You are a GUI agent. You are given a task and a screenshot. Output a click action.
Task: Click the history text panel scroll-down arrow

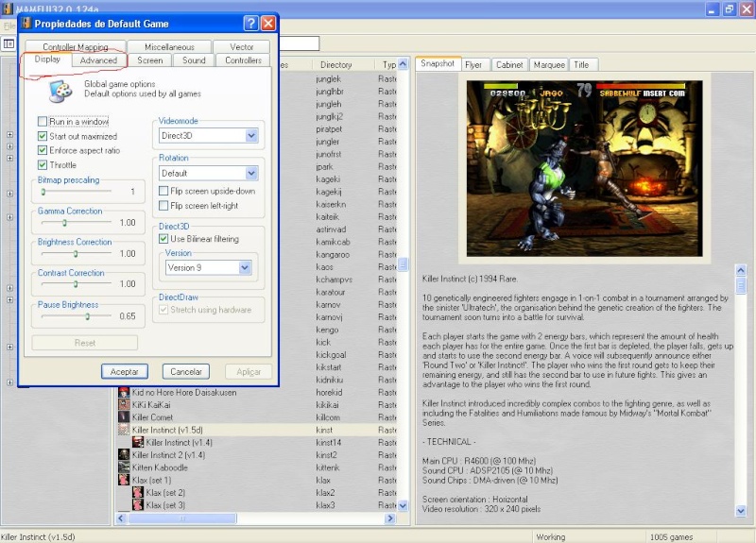[x=741, y=511]
